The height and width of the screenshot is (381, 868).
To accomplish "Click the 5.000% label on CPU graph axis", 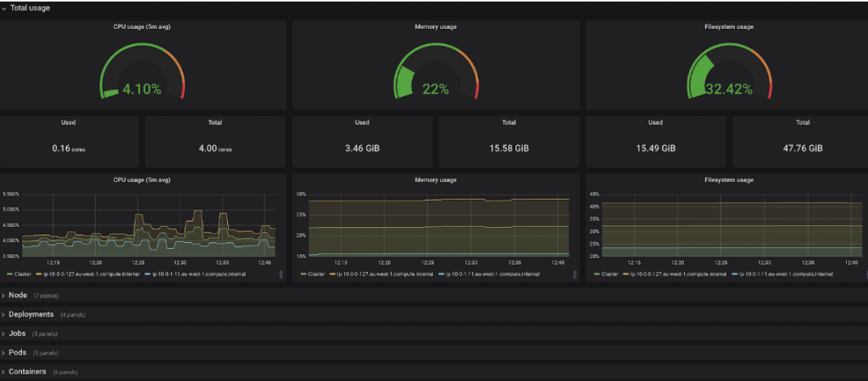I will [x=12, y=210].
